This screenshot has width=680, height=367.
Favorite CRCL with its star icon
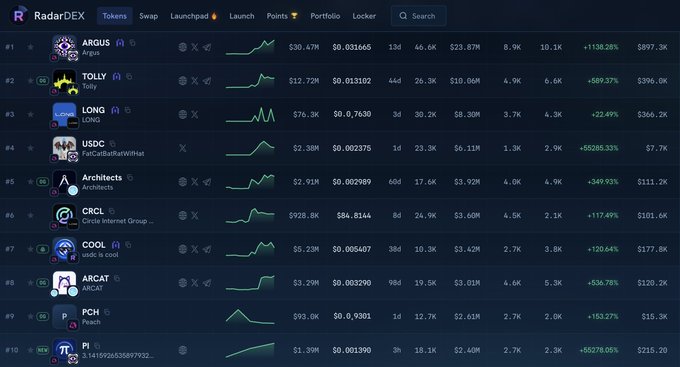coord(30,215)
